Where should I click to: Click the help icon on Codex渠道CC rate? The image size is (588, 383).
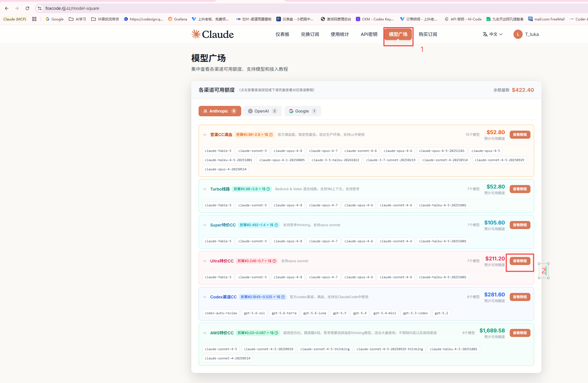[x=283, y=297]
